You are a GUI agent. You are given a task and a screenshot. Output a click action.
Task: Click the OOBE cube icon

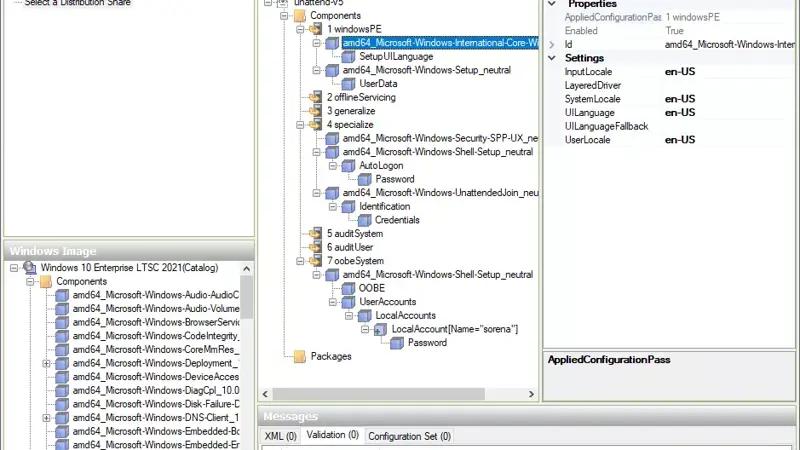348,288
